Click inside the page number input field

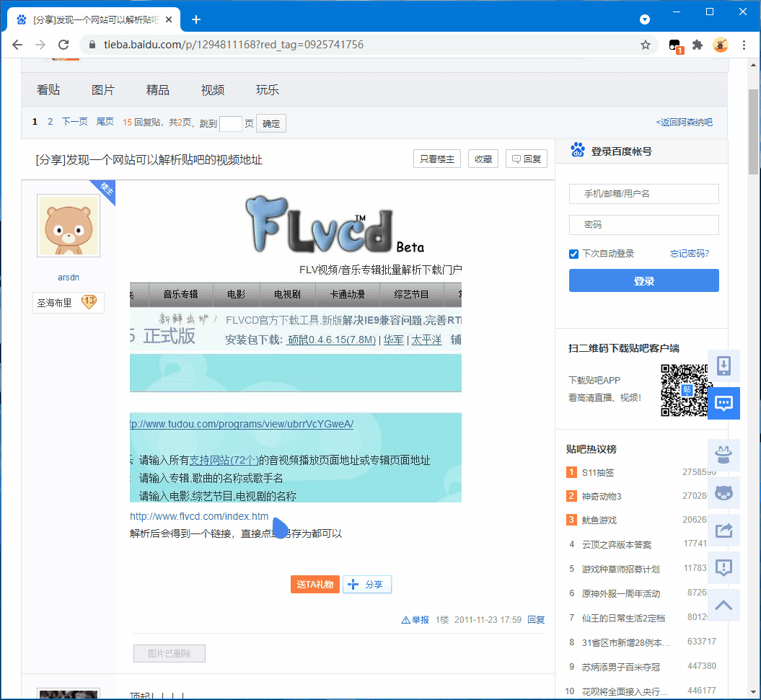click(x=231, y=123)
